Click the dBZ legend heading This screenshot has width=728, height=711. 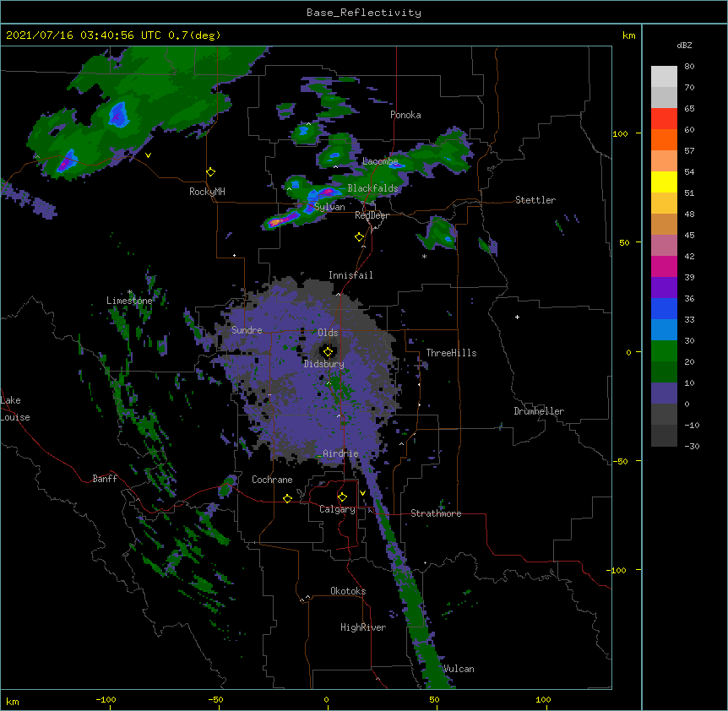tap(684, 46)
